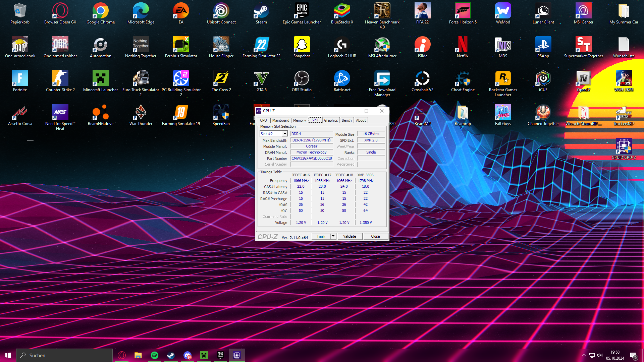Switch to the Mainboard tab
Viewport: 644px width, 362px height.
(280, 120)
